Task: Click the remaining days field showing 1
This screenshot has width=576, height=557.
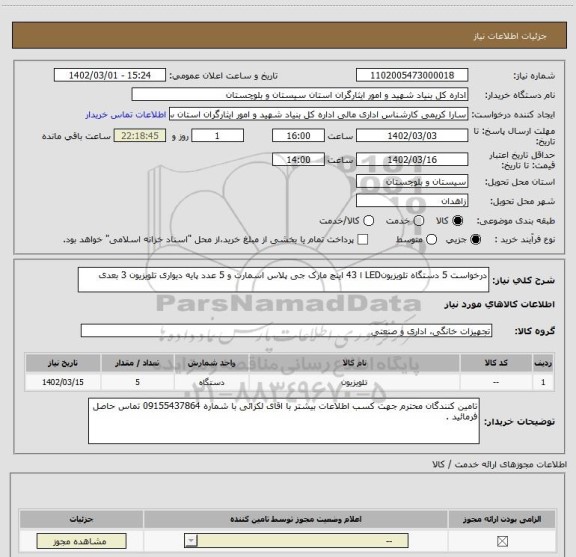Action: pyautogui.click(x=217, y=136)
